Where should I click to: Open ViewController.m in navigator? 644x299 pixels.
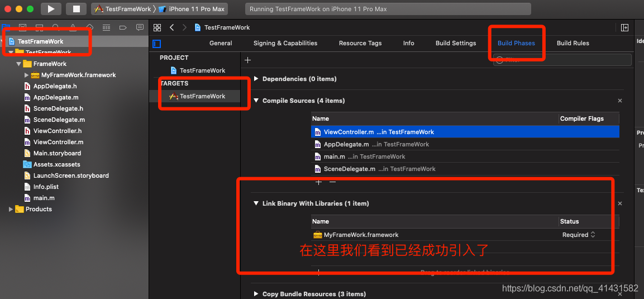pos(58,142)
